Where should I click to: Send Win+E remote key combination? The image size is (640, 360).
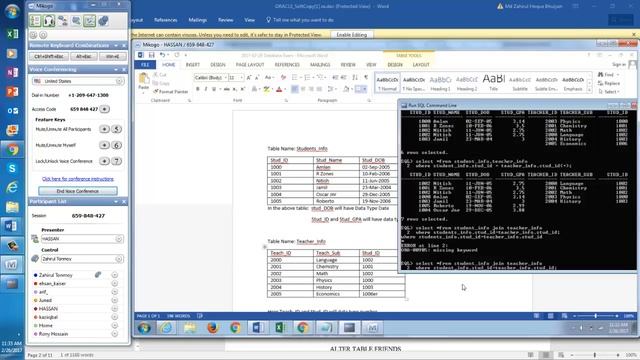click(x=113, y=56)
